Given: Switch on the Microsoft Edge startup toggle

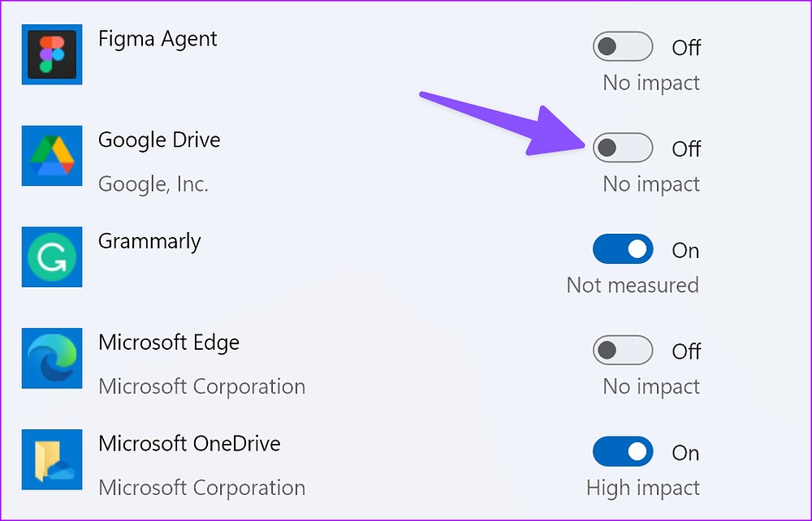Looking at the screenshot, I should (x=623, y=351).
